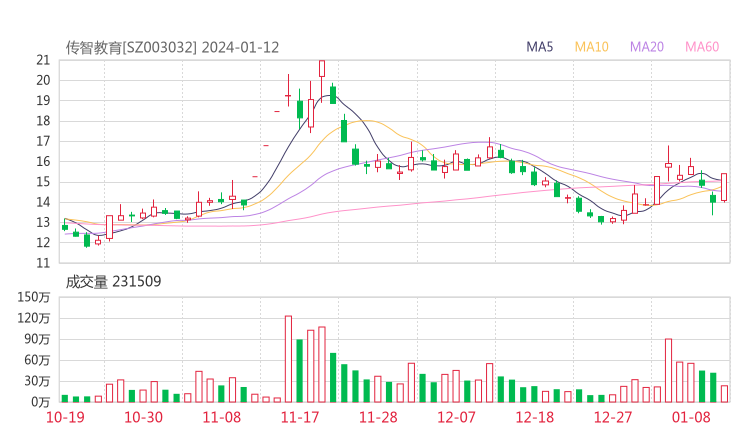The height and width of the screenshot is (440, 740).
Task: Click price axis value 15
Action: click(43, 182)
